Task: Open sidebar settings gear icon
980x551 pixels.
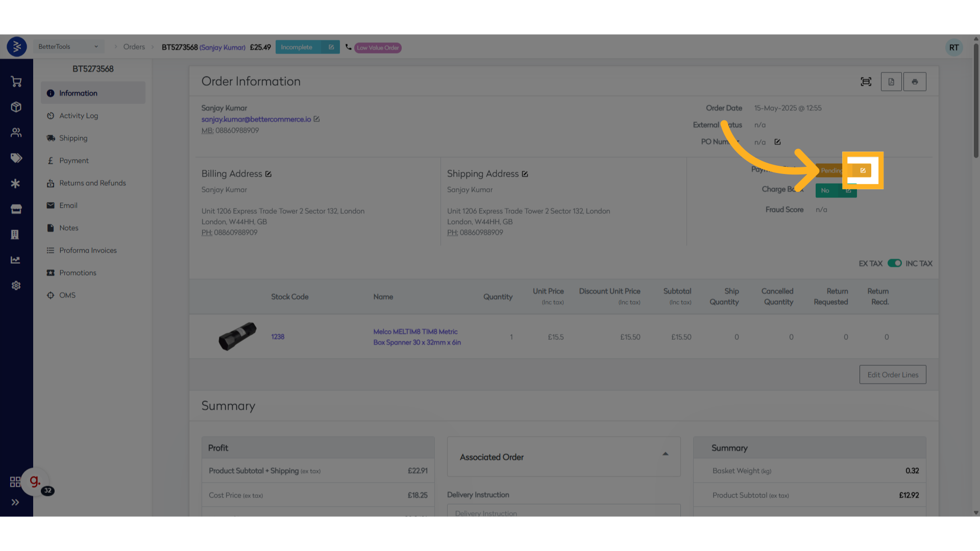Action: (16, 286)
